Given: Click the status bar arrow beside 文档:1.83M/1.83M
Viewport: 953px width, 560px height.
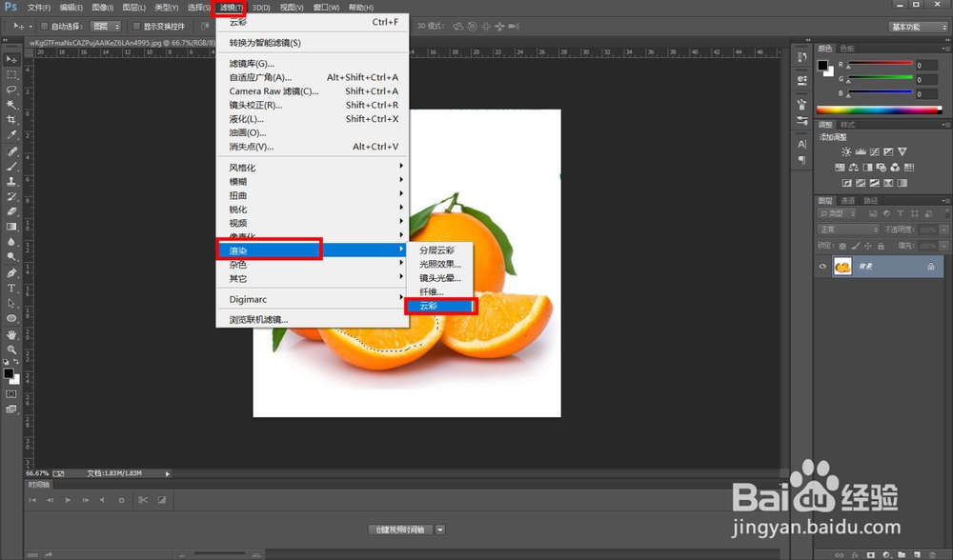Looking at the screenshot, I should coord(167,473).
